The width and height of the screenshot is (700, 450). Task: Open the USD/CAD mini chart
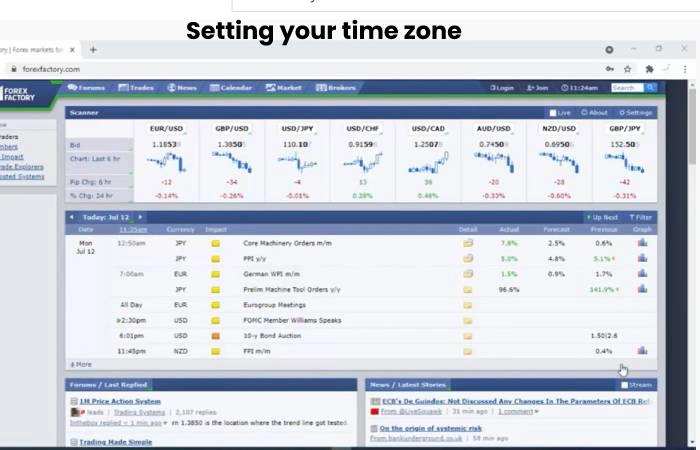(x=428, y=162)
